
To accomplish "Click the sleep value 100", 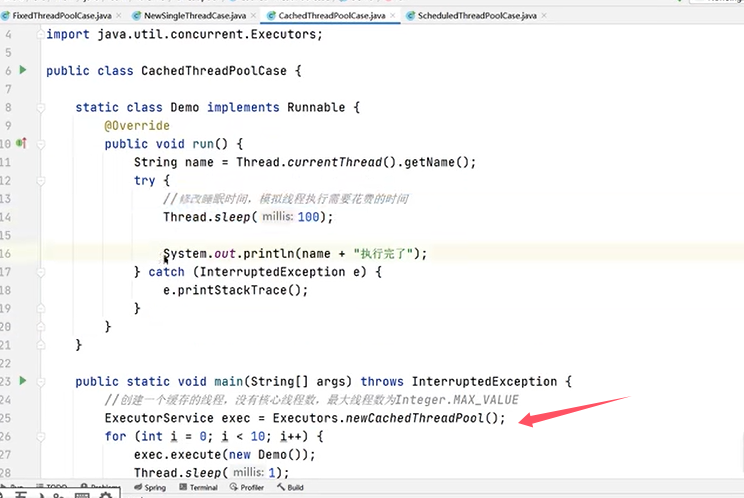I will click(x=308, y=217).
